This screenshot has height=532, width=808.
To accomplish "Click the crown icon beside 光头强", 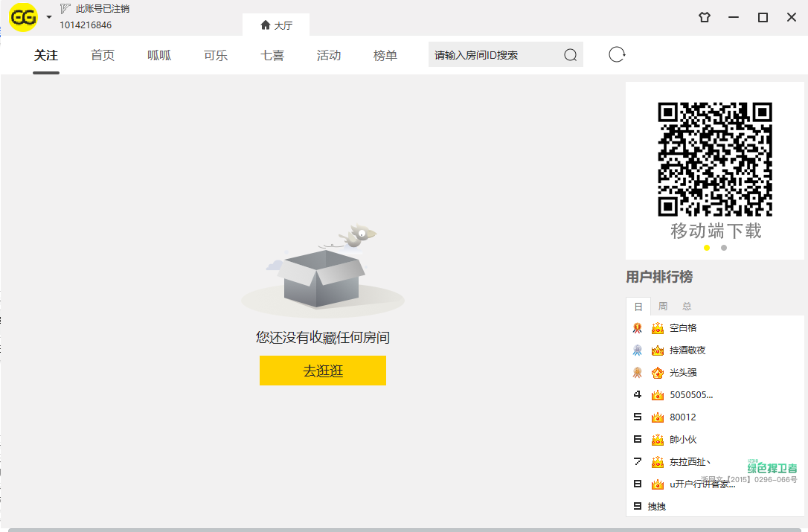I will pos(658,372).
